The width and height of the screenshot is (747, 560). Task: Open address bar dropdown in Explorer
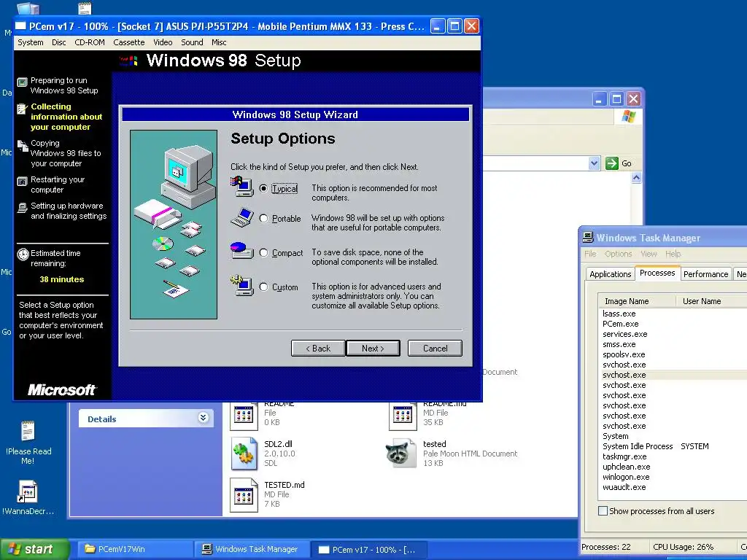[x=594, y=163]
